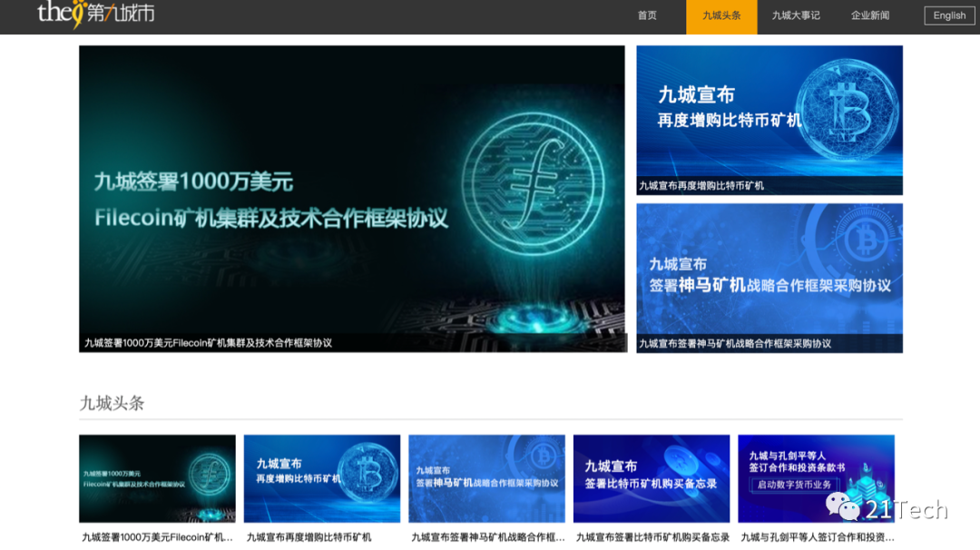Open the 首页 menu item
Image resolution: width=980 pixels, height=550 pixels.
(x=647, y=15)
